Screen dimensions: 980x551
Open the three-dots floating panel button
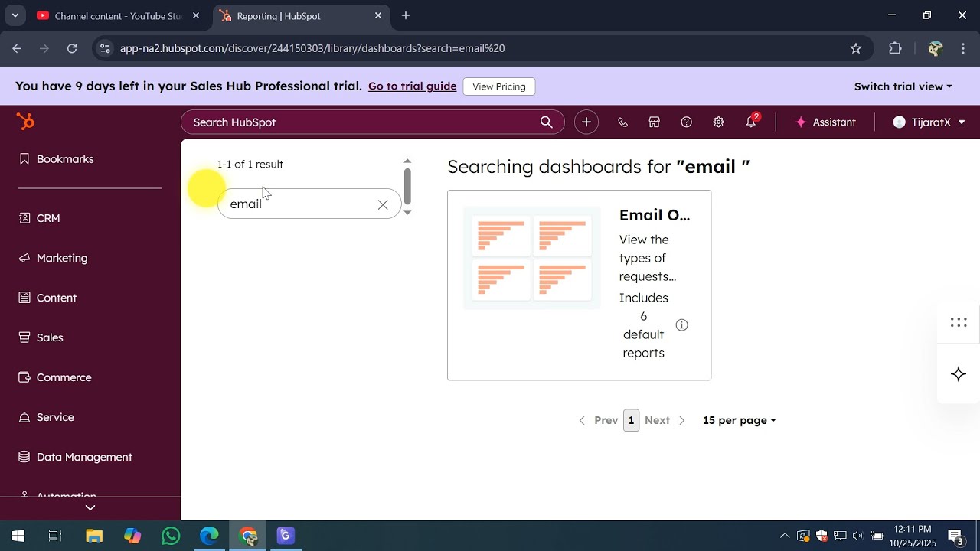pyautogui.click(x=959, y=322)
